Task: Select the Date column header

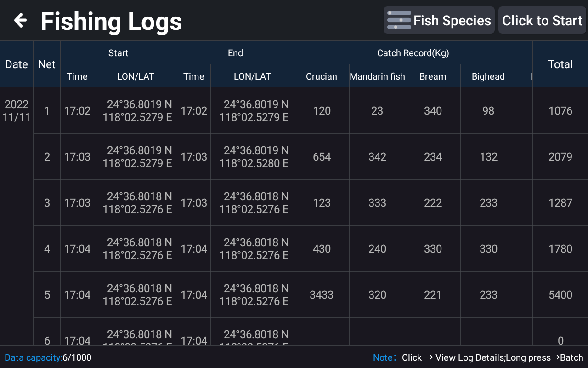Action: tap(17, 64)
